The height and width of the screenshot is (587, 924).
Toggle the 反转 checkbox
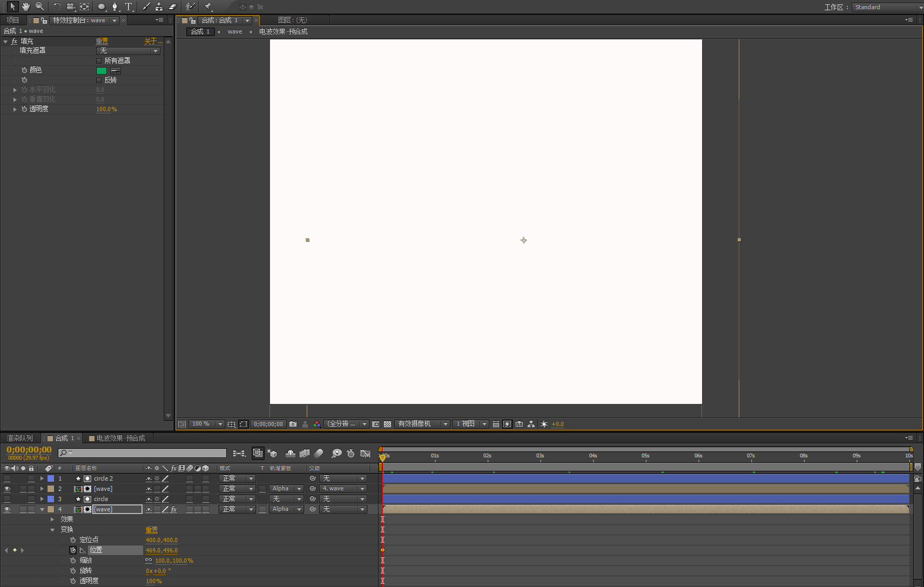click(x=99, y=80)
